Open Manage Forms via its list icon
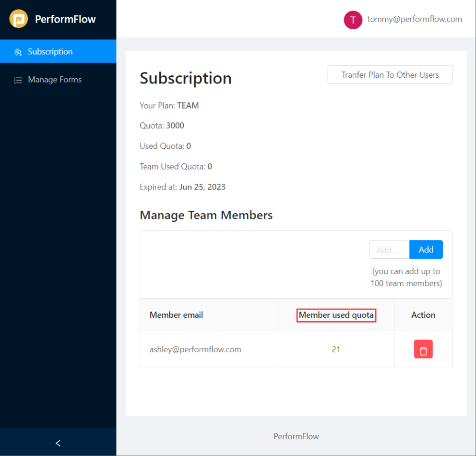The width and height of the screenshot is (476, 456). click(18, 80)
